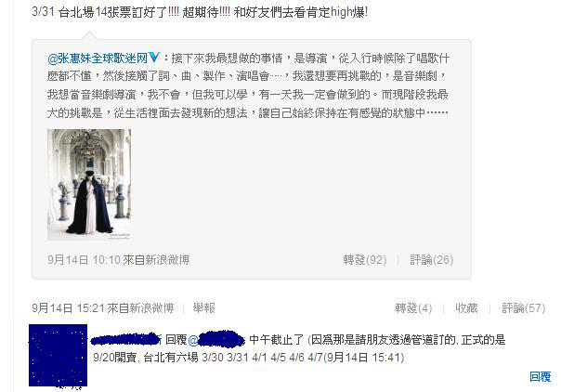561x392 pixels.
Task: Click the quoted post's text body
Action: (x=248, y=85)
